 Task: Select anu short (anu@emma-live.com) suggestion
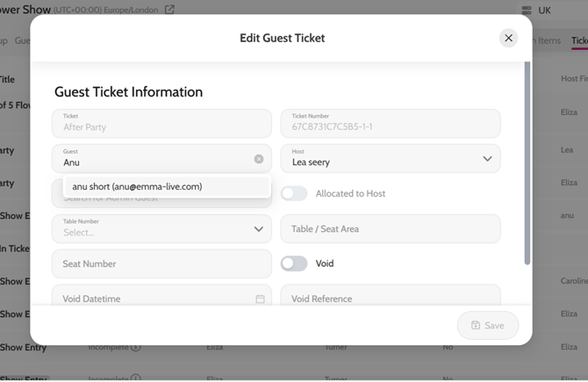click(167, 186)
